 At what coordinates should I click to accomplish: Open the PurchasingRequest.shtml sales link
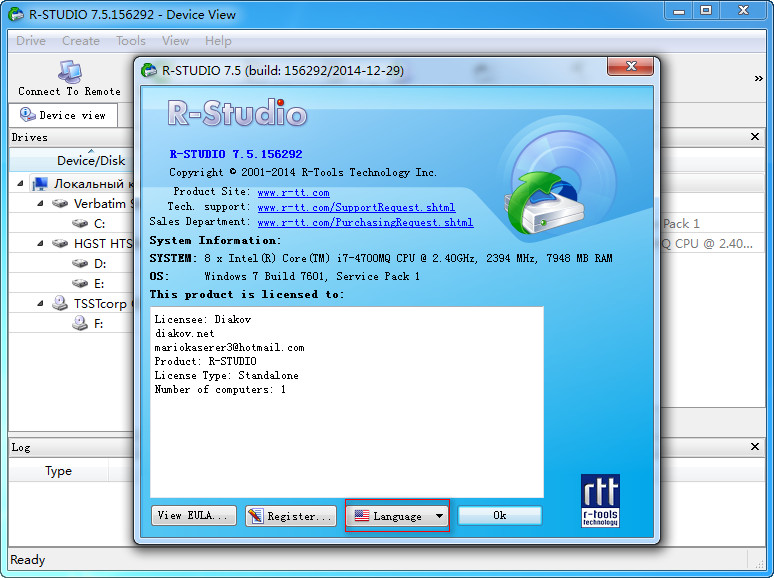pyautogui.click(x=365, y=222)
